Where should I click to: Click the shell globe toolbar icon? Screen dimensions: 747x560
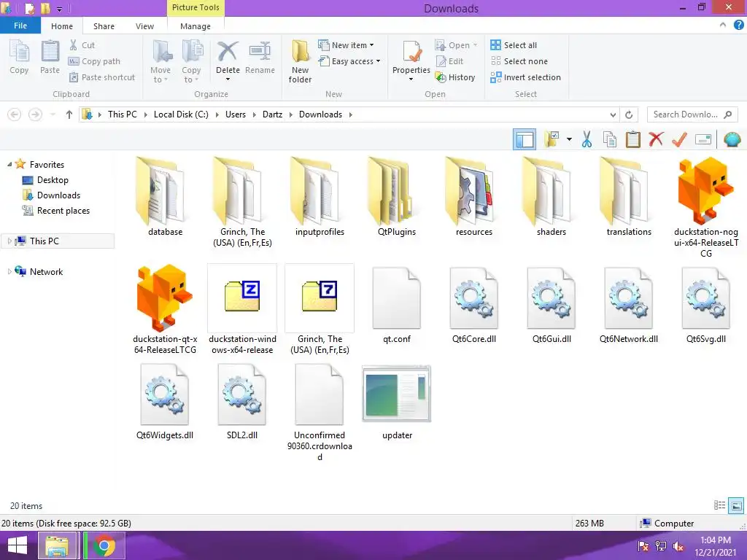click(732, 139)
